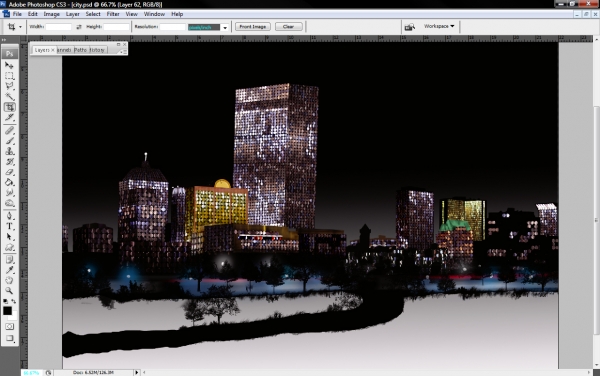Open the Select menu
Viewport: 600px width, 376px height.
tap(93, 14)
